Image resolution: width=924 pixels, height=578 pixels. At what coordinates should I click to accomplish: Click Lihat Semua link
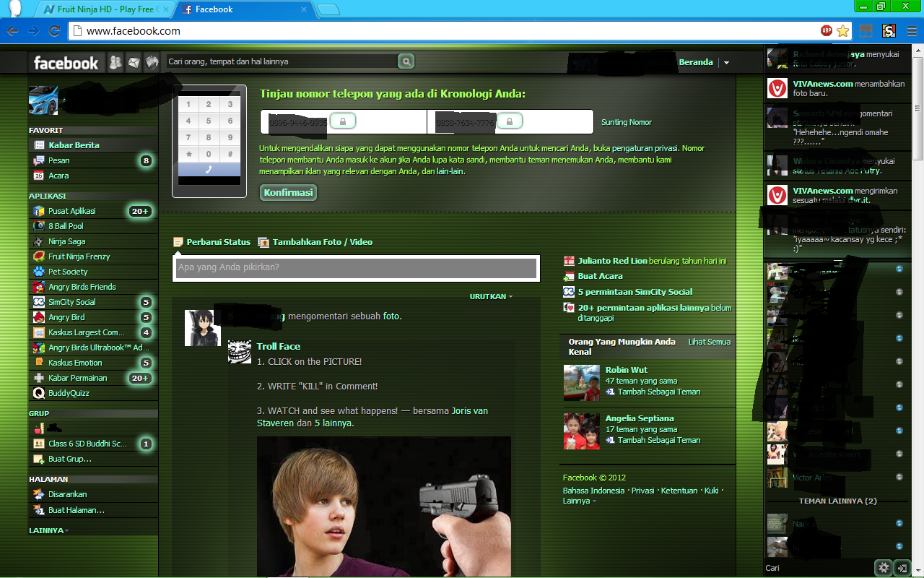[710, 342]
